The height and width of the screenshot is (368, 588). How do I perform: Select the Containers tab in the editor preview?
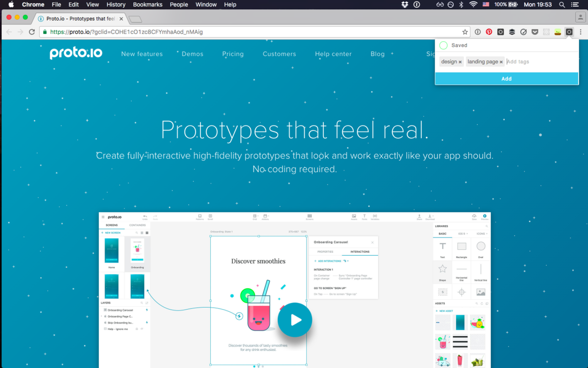pyautogui.click(x=137, y=225)
